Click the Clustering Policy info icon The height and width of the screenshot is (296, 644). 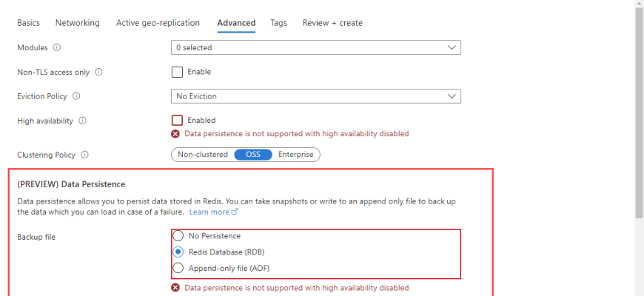tap(85, 155)
